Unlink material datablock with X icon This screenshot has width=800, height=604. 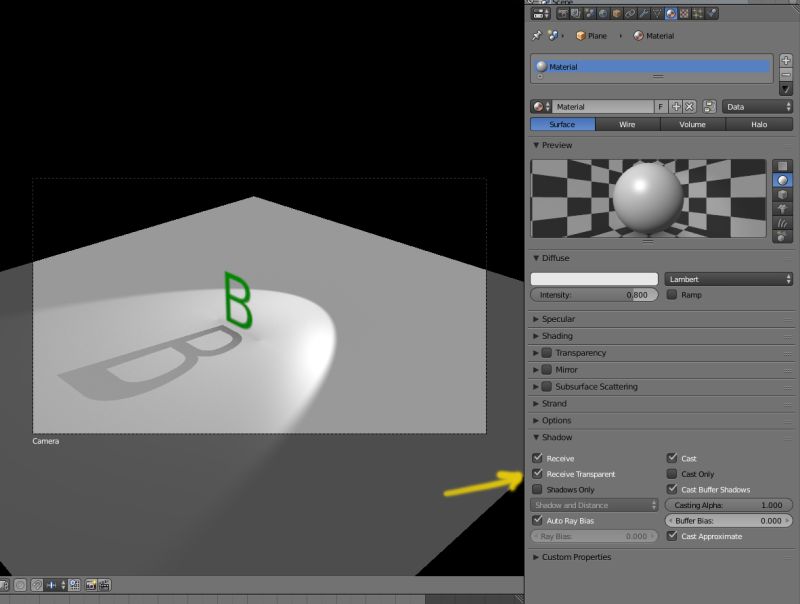pos(690,107)
